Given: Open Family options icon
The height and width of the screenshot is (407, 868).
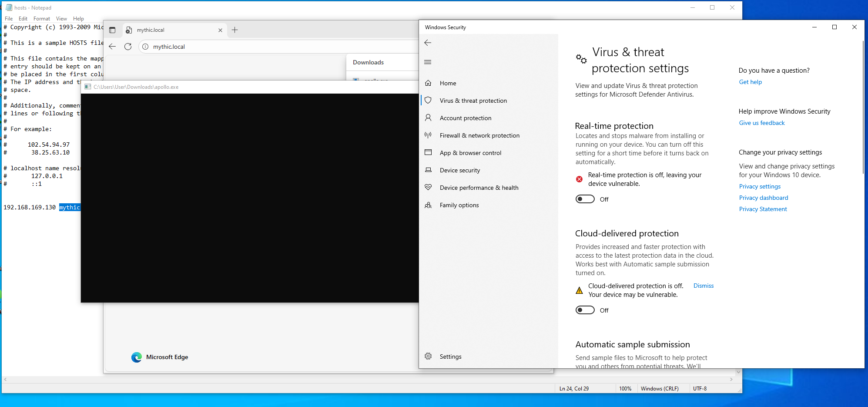Looking at the screenshot, I should coord(428,205).
